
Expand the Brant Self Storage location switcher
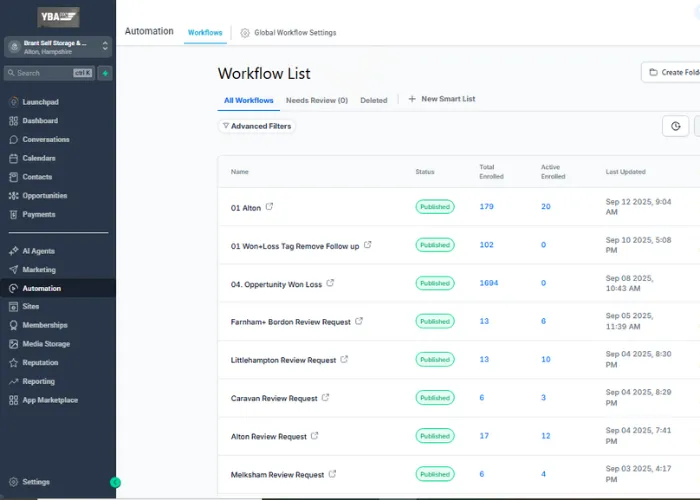58,47
